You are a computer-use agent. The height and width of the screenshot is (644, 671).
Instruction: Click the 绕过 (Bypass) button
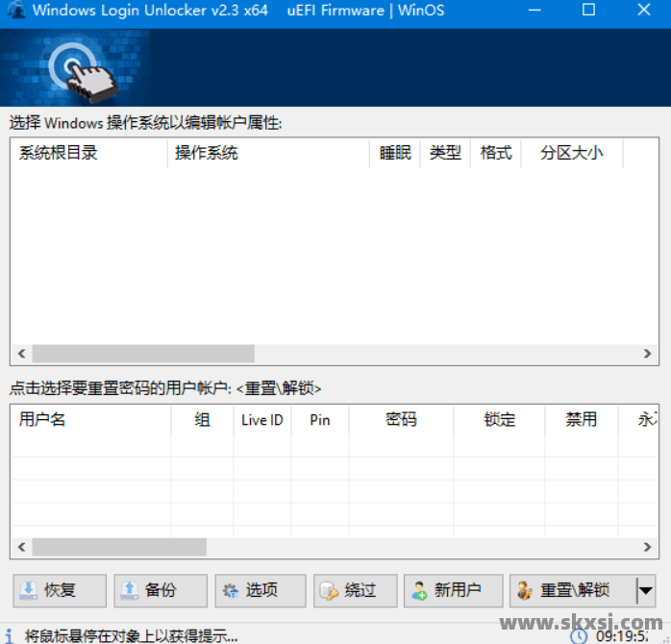tap(355, 590)
